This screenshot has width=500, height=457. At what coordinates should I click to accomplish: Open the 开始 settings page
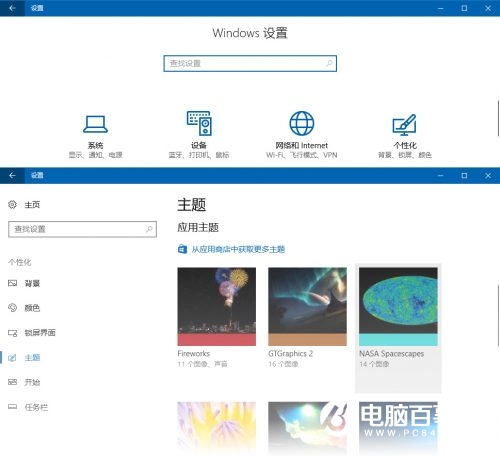point(32,382)
